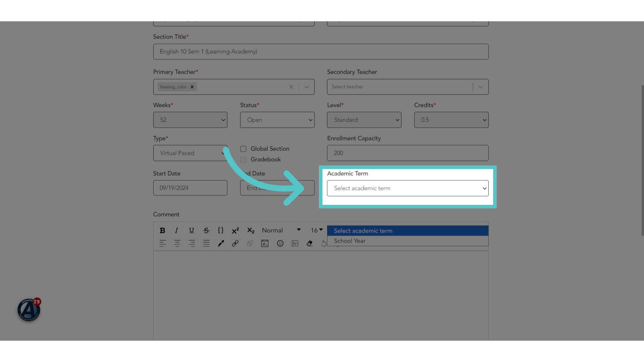Remove Keating, John from Primary Teacher

(x=192, y=87)
